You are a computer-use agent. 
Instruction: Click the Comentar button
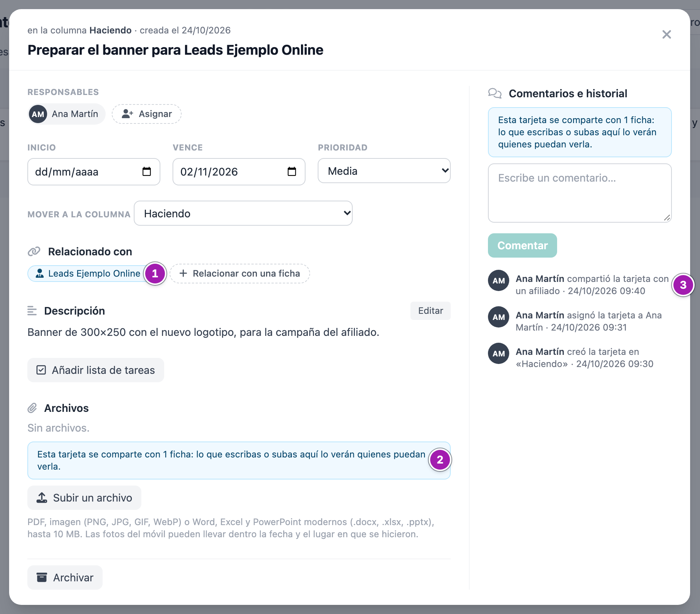point(523,245)
